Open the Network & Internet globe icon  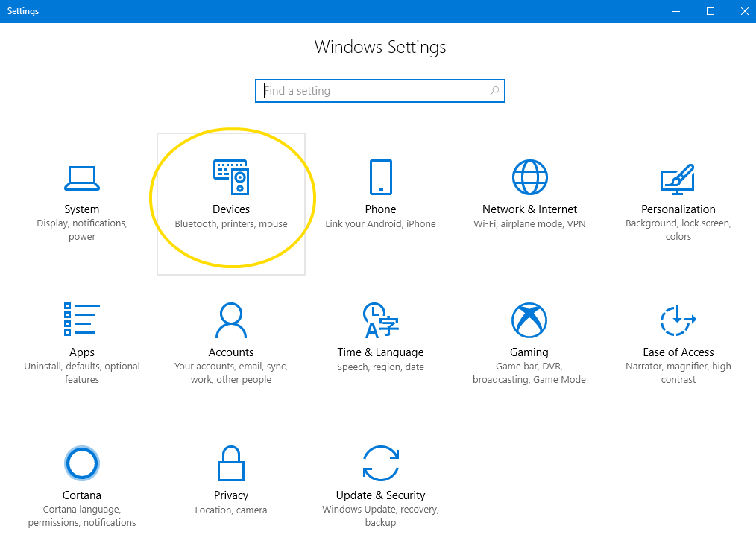[530, 177]
